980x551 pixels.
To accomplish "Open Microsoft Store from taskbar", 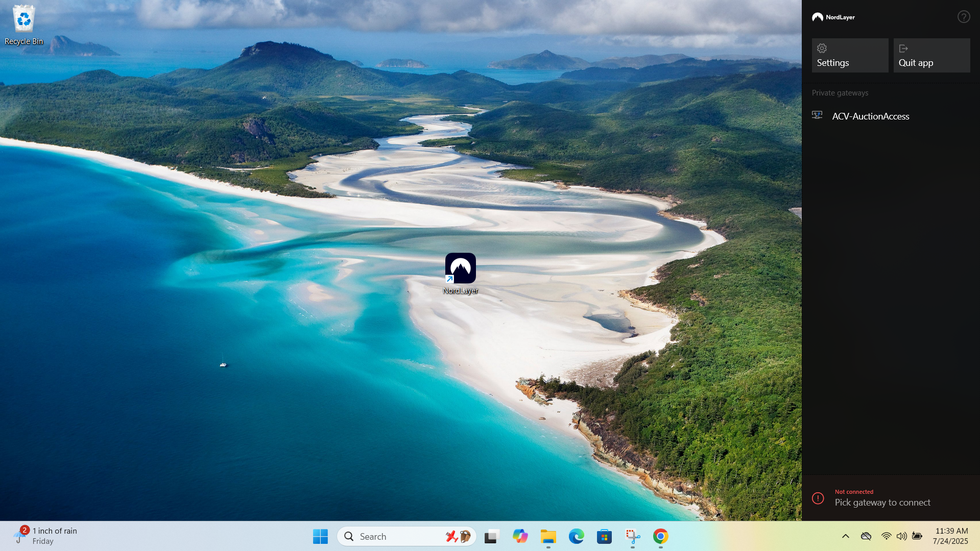I will click(604, 536).
